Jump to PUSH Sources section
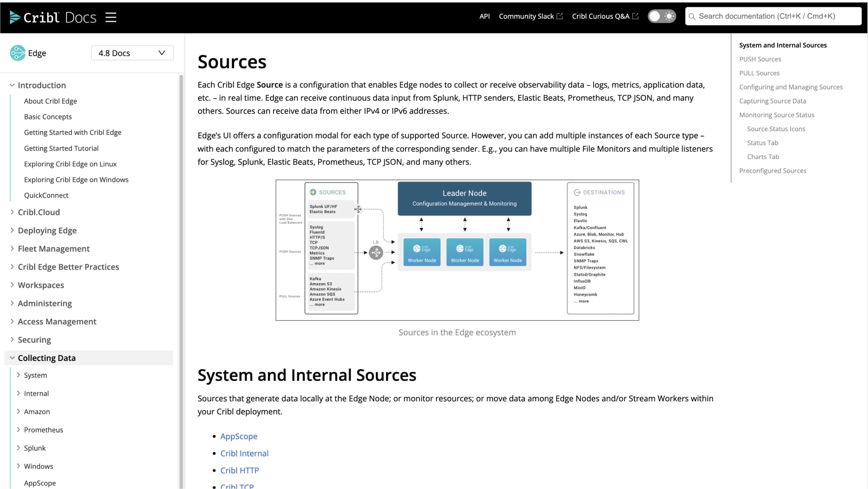 [760, 59]
